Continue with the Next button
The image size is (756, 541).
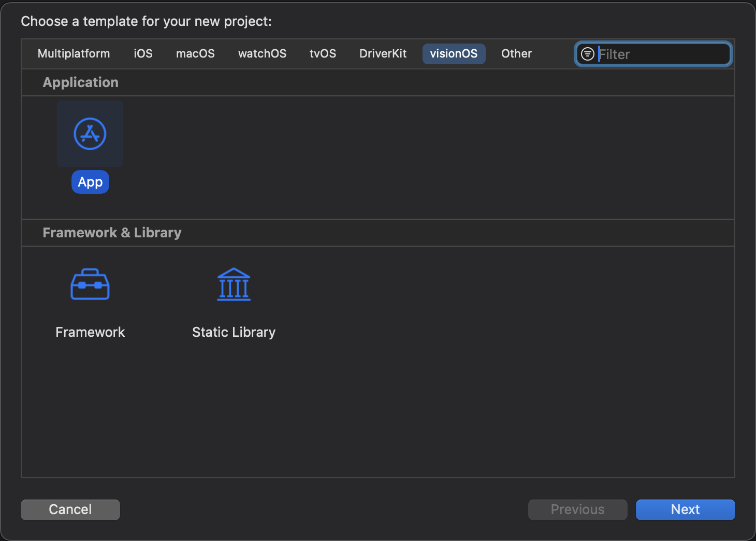686,510
